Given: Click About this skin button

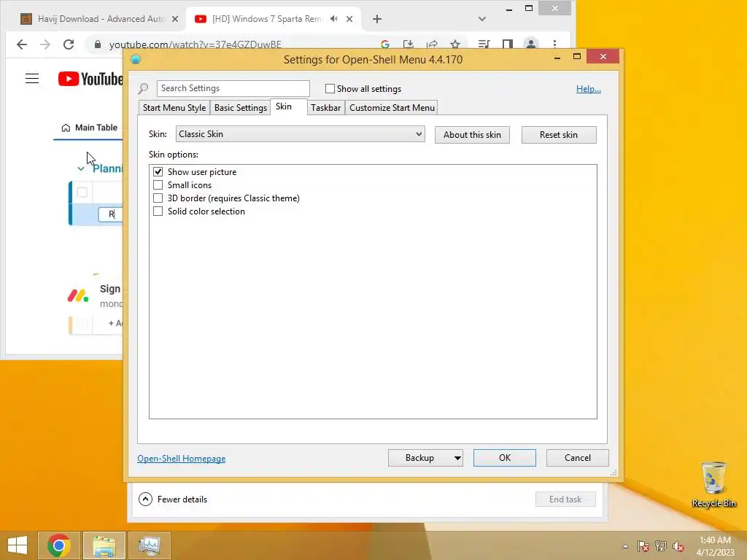Looking at the screenshot, I should click(472, 135).
